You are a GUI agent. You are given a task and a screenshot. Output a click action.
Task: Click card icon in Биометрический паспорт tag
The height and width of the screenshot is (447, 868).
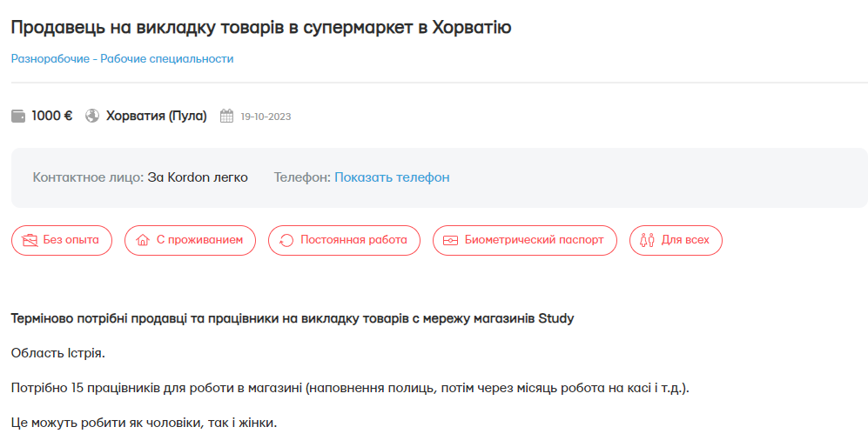[450, 240]
